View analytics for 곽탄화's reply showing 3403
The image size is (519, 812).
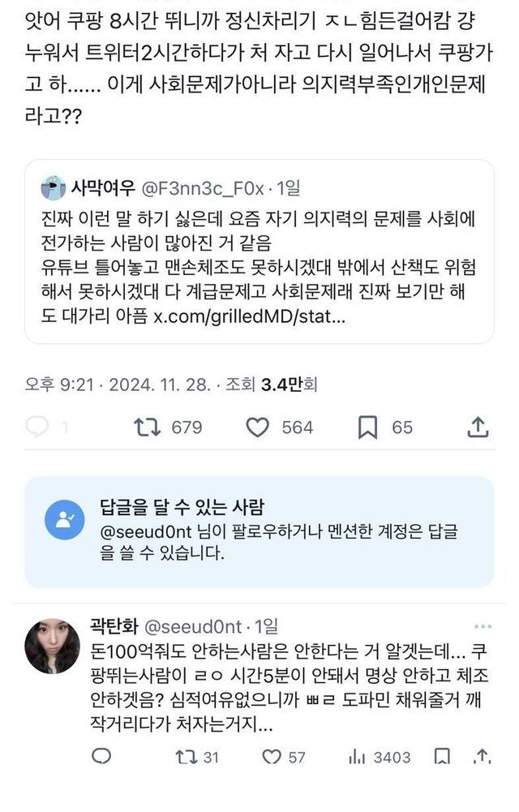(358, 756)
